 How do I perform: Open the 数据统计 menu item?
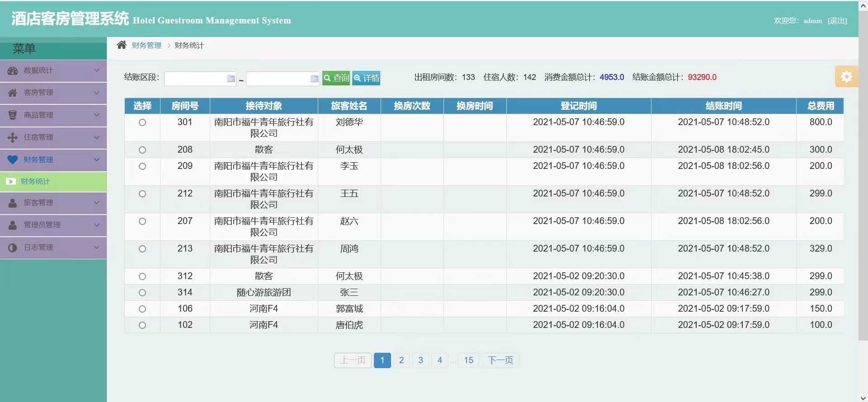coord(53,71)
